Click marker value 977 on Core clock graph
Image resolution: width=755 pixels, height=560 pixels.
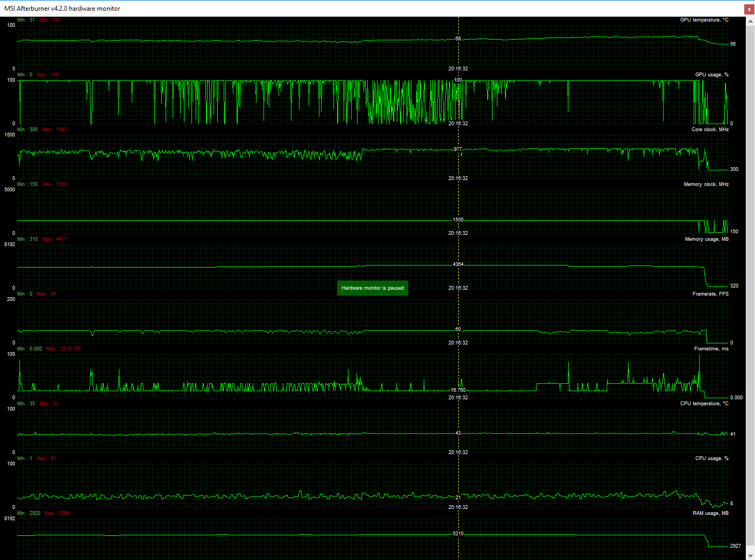(x=458, y=149)
